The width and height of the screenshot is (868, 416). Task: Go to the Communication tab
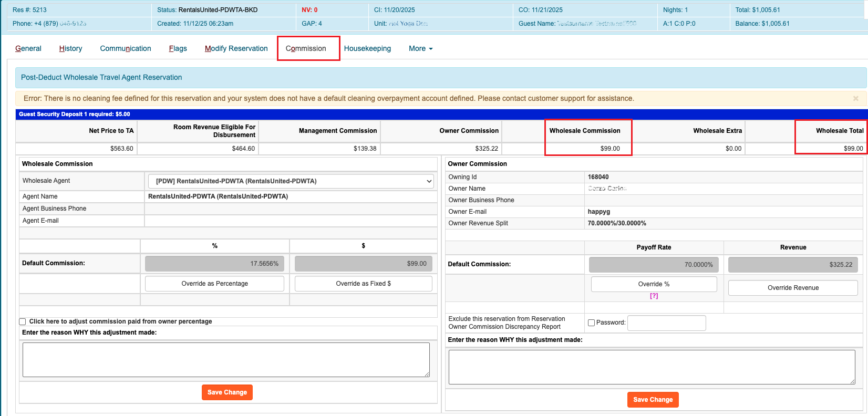pos(126,48)
